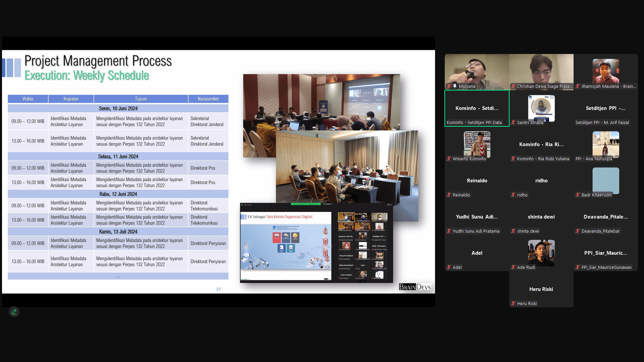Click Mulyana's muted microphone icon
Screen dimensions: 644x362
tap(449, 86)
